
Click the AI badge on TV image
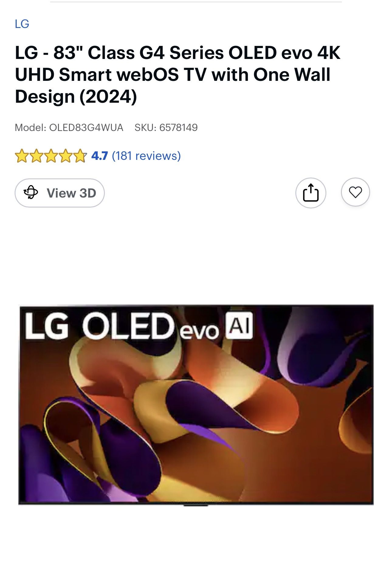[x=239, y=325]
